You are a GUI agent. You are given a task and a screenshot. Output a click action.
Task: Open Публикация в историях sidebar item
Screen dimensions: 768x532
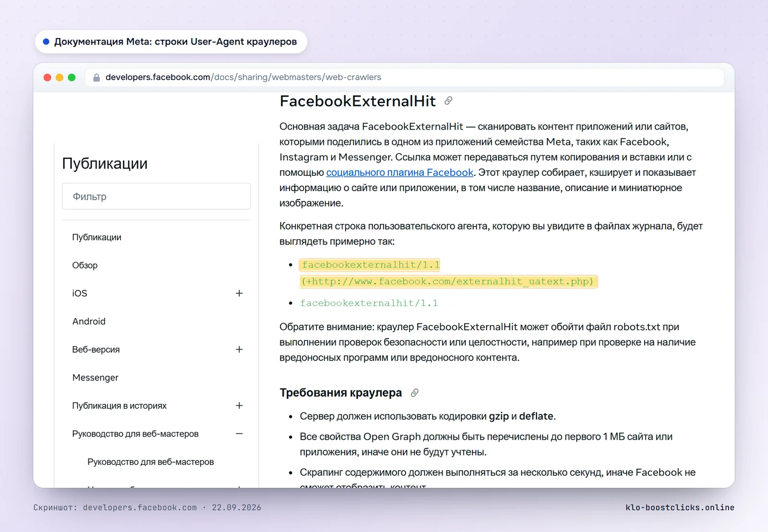[x=120, y=406]
